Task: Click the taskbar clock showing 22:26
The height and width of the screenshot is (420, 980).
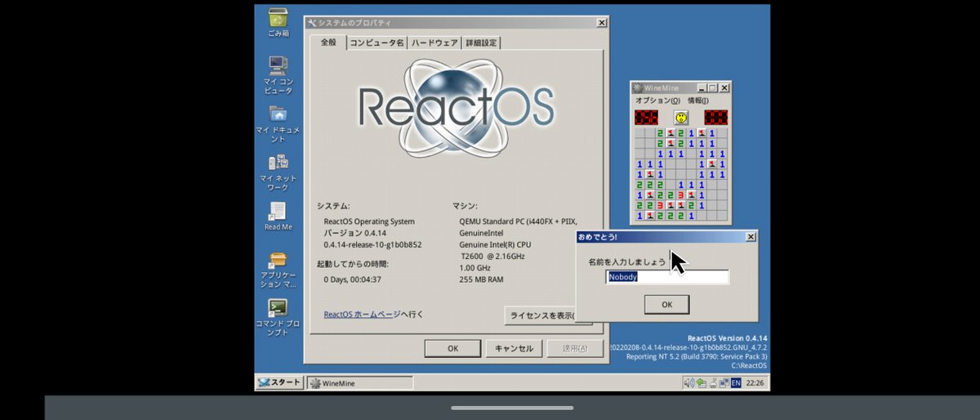Action: (755, 382)
